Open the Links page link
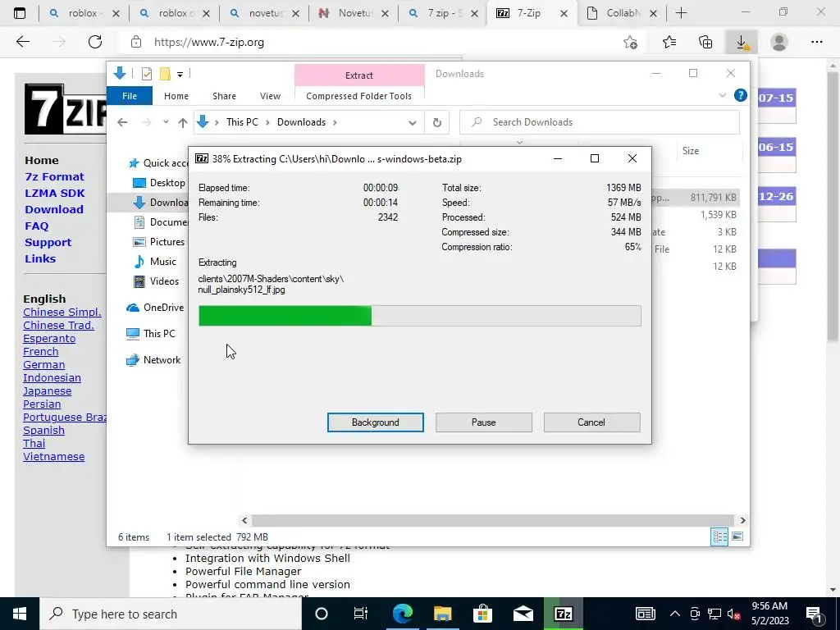840x630 pixels. (x=40, y=258)
